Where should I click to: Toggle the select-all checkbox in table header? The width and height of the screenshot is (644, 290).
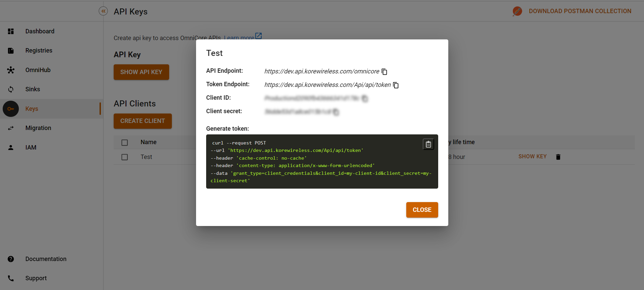tap(125, 142)
